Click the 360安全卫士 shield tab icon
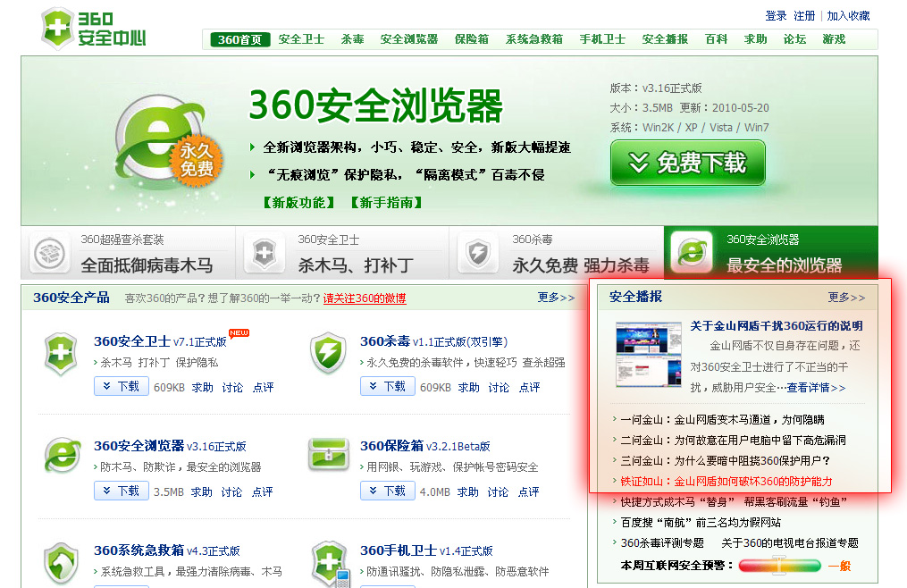 pyautogui.click(x=265, y=254)
